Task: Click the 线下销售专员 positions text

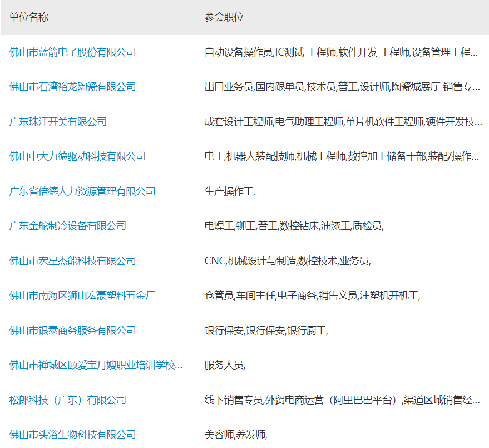Action: click(342, 400)
